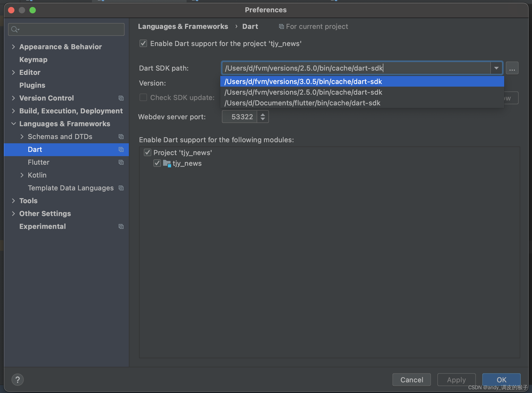This screenshot has height=393, width=532.
Task: Choose the Documents/flutter dart-sdk path option
Action: pyautogui.click(x=362, y=103)
